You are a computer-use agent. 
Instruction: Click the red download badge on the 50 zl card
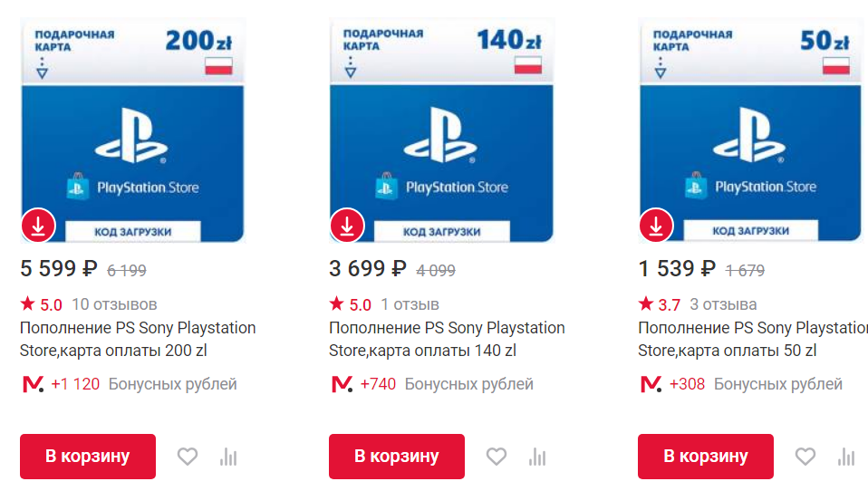pos(656,226)
